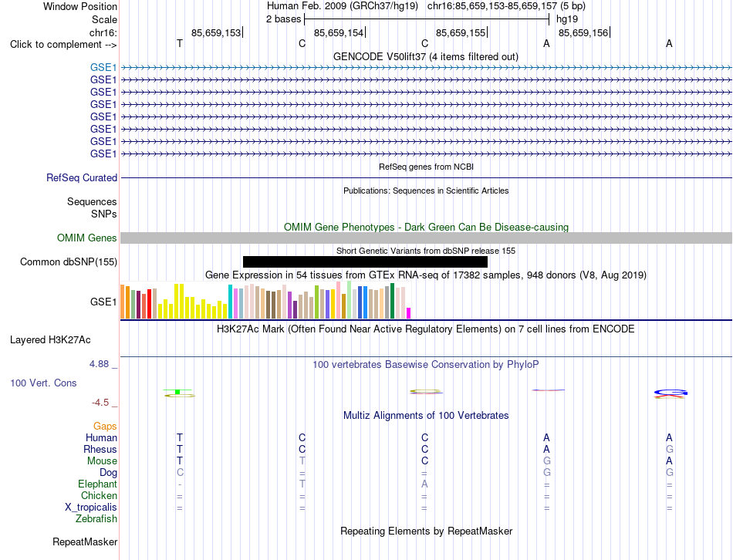This screenshot has height=560, width=733.
Task: Click the '2 bases' scale label
Action: (x=284, y=19)
